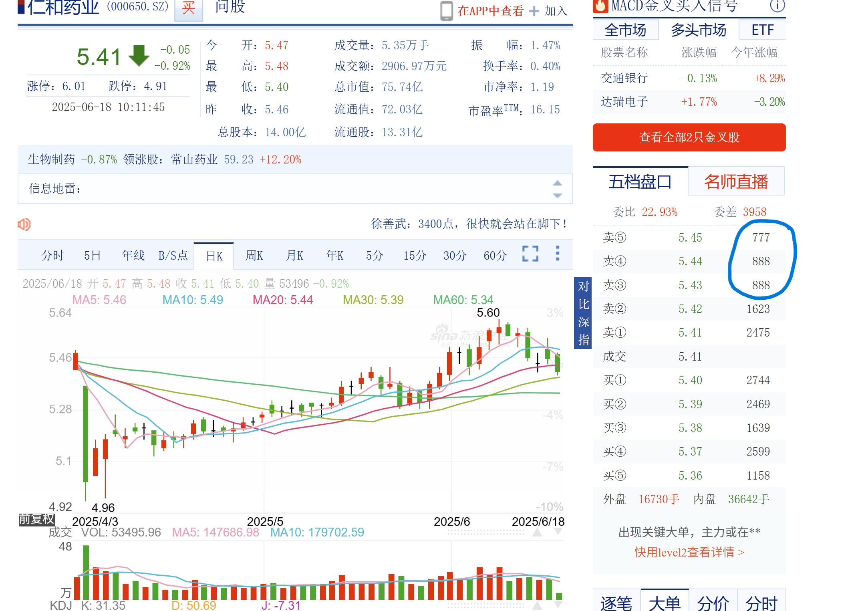This screenshot has width=868, height=611.
Task: Click the speaker announcement icon
Action: 24,224
